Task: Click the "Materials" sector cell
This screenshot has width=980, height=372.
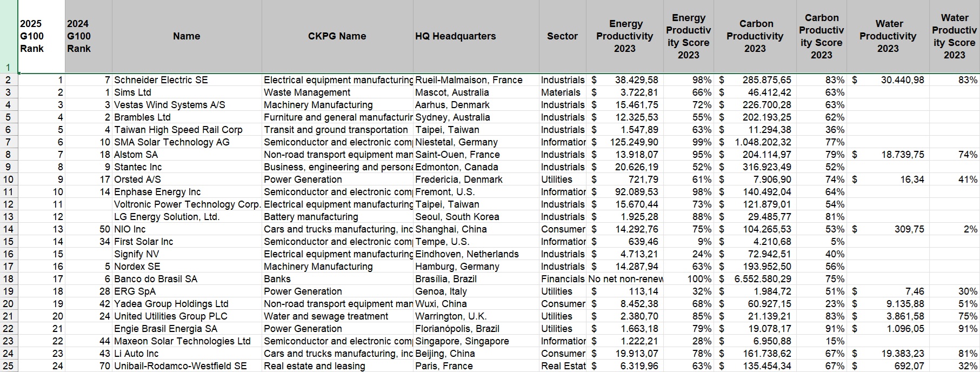Action: (563, 92)
